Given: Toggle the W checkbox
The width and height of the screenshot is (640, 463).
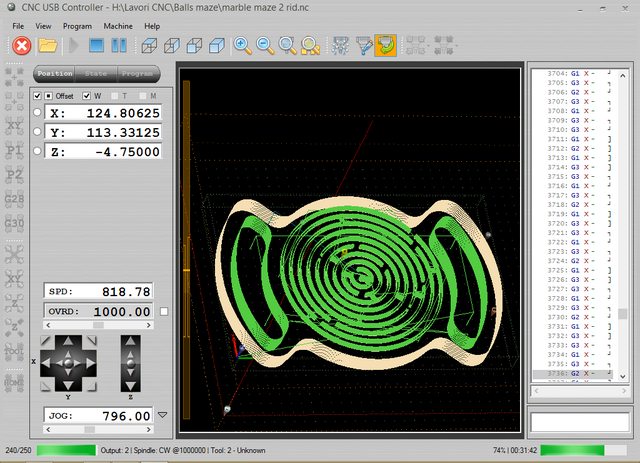Looking at the screenshot, I should coord(86,95).
